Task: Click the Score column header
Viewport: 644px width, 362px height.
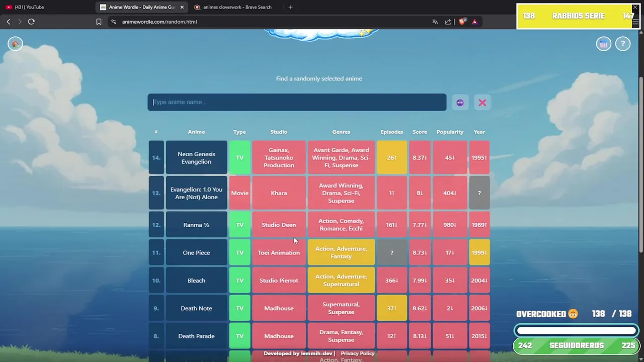Action: click(x=420, y=132)
